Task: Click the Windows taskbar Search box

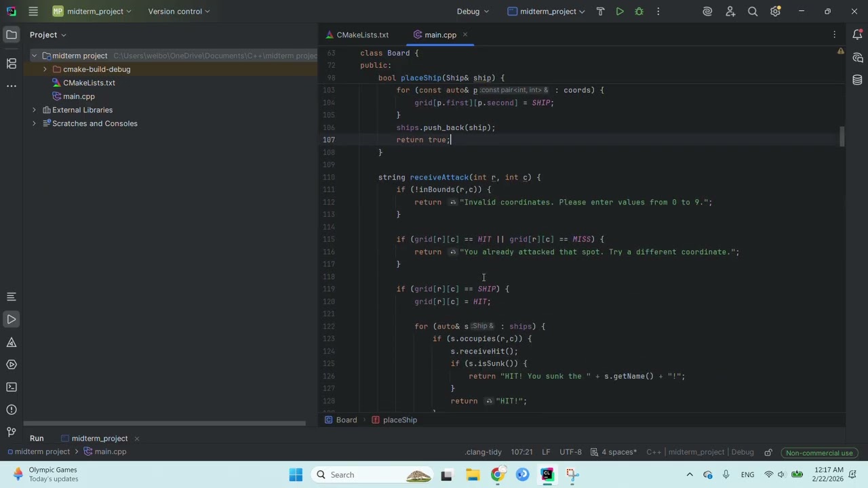Action: click(374, 475)
